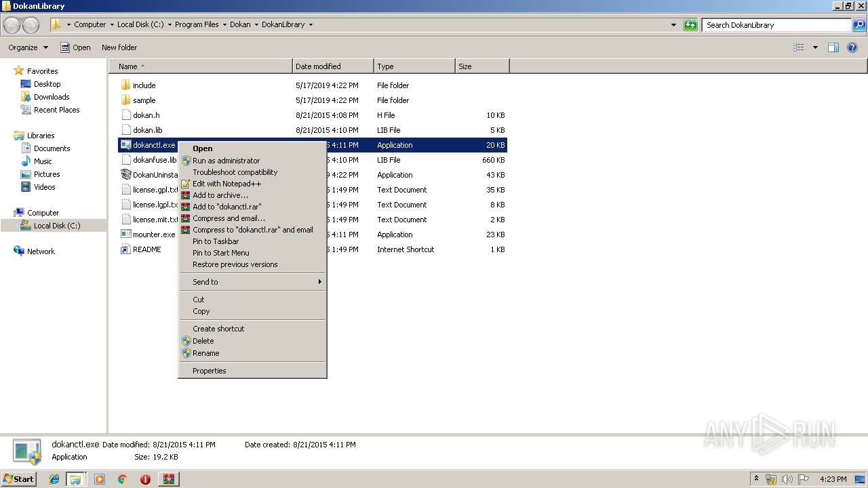Launch Opera from the taskbar
Screen dimensions: 868x488
coord(145,479)
